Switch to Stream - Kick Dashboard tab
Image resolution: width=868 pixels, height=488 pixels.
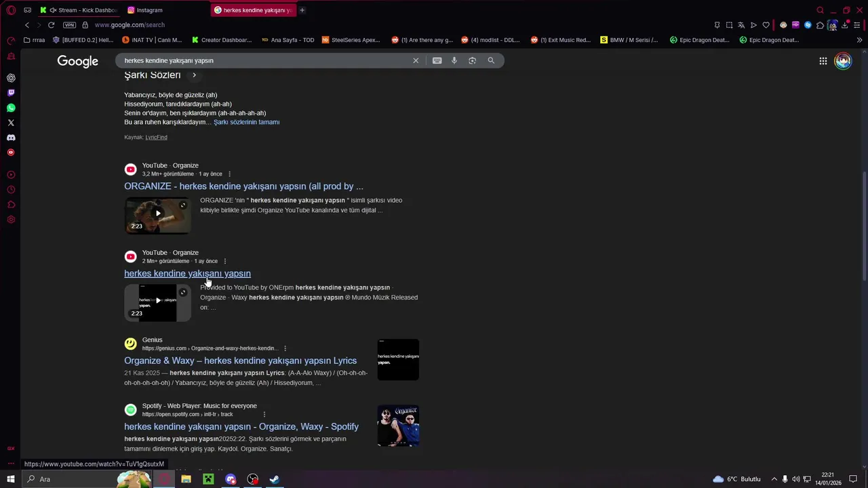pyautogui.click(x=79, y=10)
